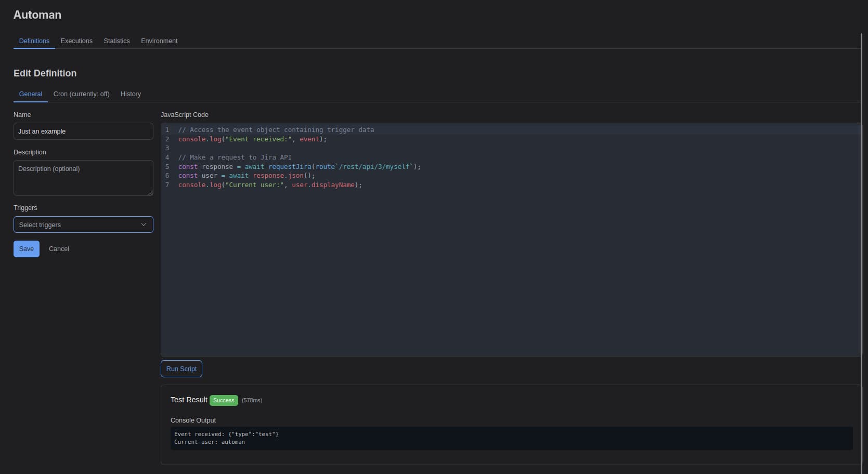Open the Cron (currently: off) tab

(x=81, y=94)
